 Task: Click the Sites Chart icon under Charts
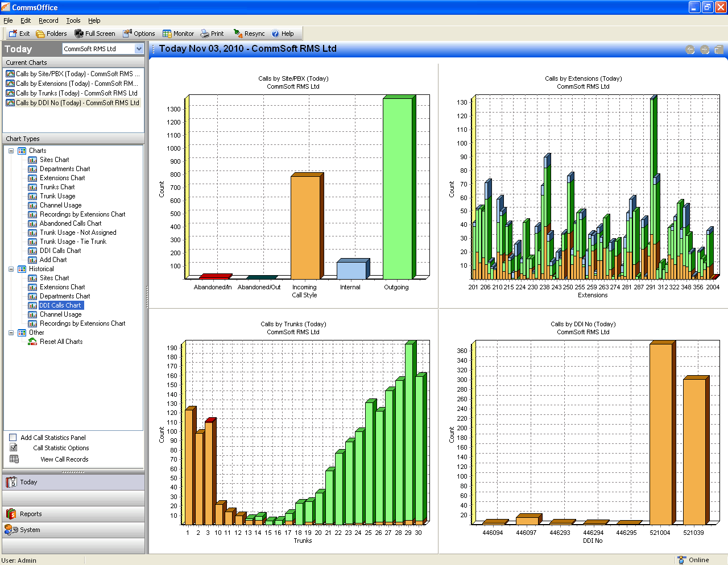tap(32, 160)
